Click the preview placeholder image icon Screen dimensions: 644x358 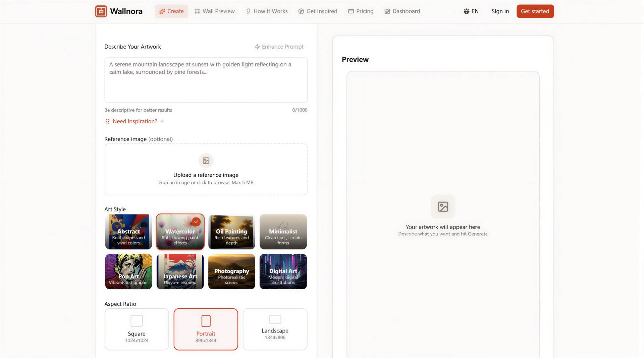[x=443, y=206]
